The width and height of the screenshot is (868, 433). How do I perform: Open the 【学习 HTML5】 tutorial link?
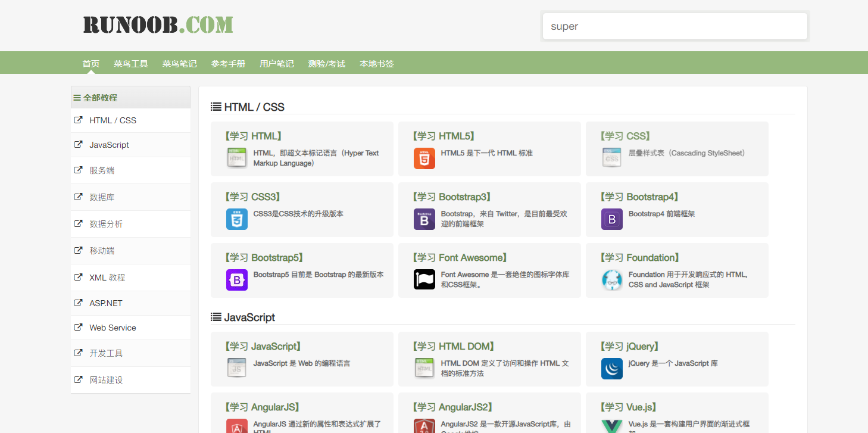[444, 136]
